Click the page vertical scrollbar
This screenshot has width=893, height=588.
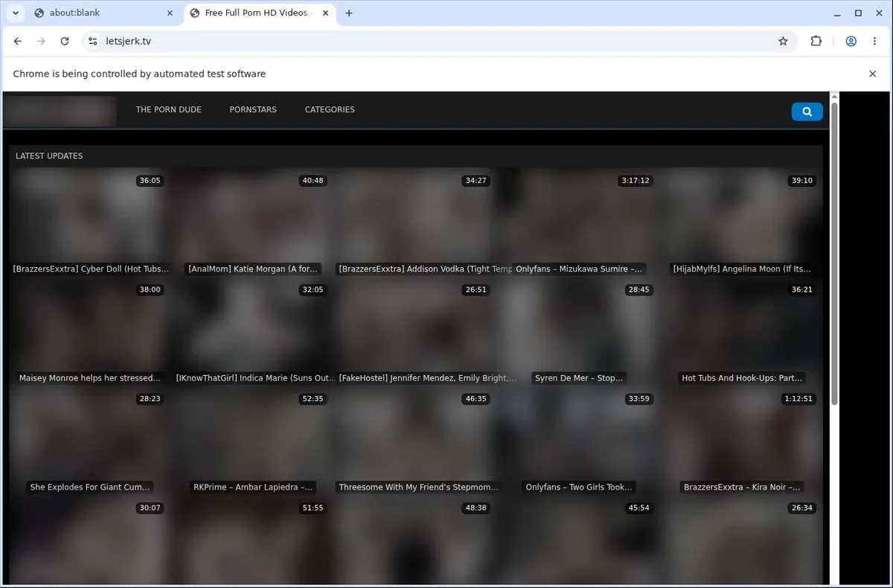pos(834,253)
